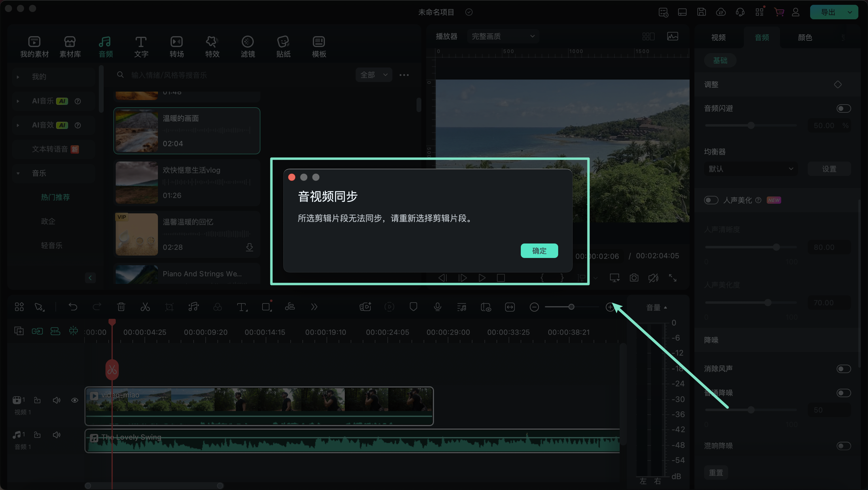The image size is (868, 490).
Task: Toggle the 音频闪避 switch
Action: click(843, 108)
